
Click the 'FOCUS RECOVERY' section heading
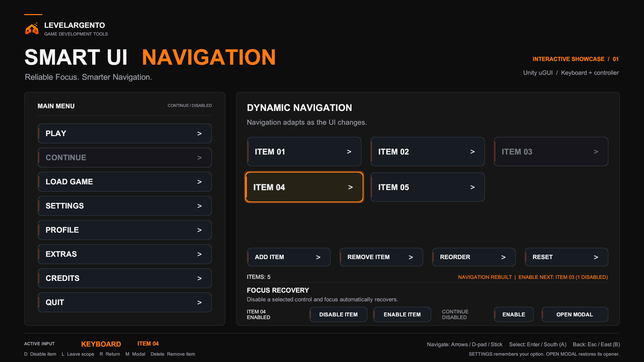click(x=278, y=290)
